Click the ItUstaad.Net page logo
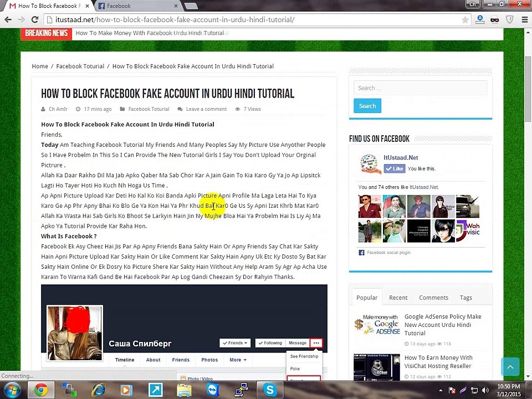The image size is (532, 399). [x=370, y=164]
